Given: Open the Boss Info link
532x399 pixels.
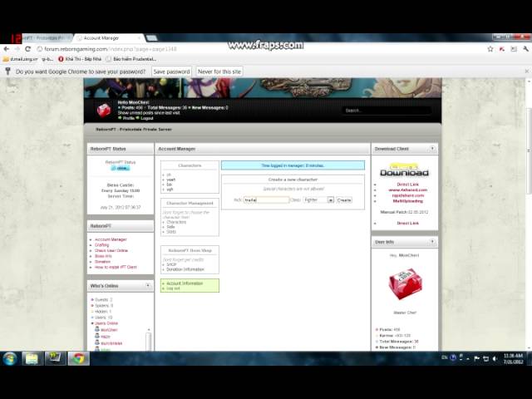Looking at the screenshot, I should pyautogui.click(x=103, y=256).
